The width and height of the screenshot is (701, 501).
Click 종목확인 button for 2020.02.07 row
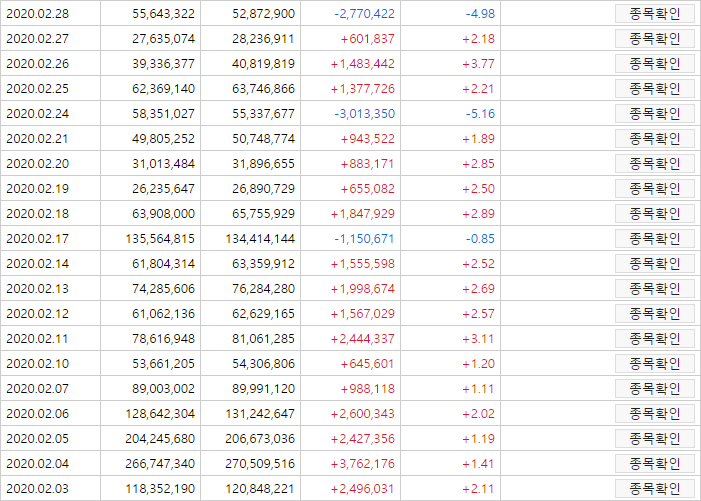655,389
